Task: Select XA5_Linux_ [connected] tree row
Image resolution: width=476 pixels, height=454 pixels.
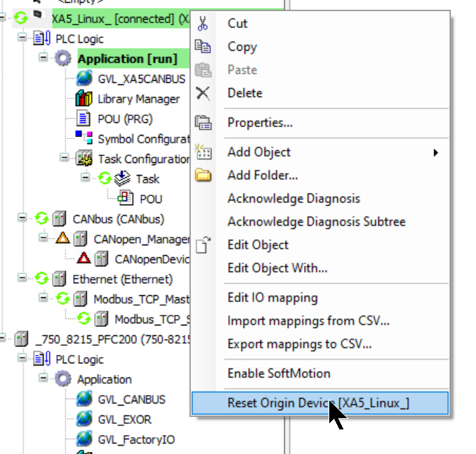Action: [x=121, y=19]
